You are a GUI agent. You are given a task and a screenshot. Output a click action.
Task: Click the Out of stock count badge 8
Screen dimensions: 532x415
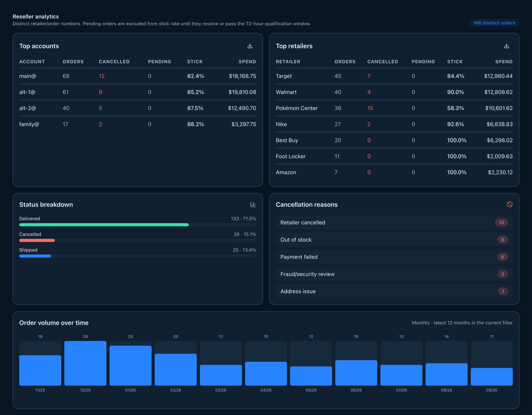[502, 240]
